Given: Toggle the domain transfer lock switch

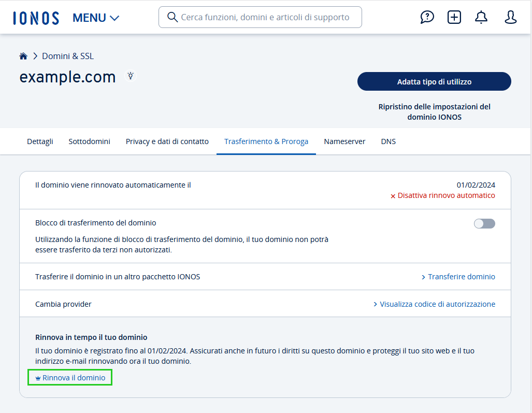Looking at the screenshot, I should 484,224.
